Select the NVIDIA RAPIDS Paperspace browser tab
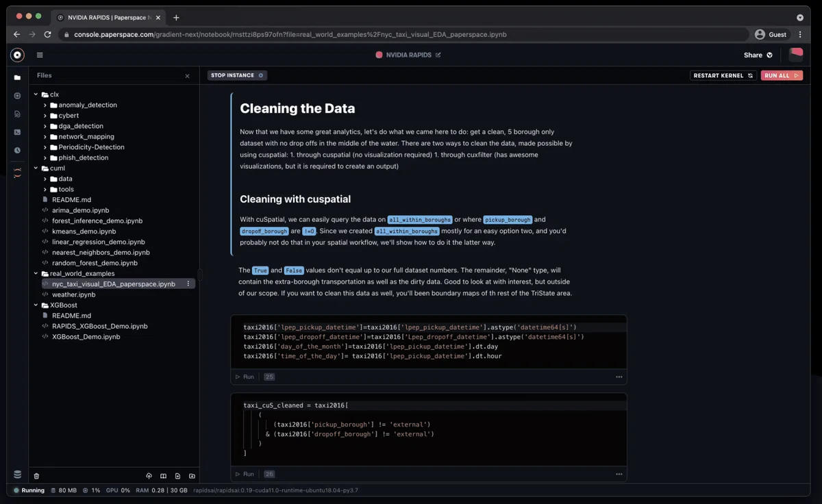This screenshot has height=504, width=822. coord(108,17)
